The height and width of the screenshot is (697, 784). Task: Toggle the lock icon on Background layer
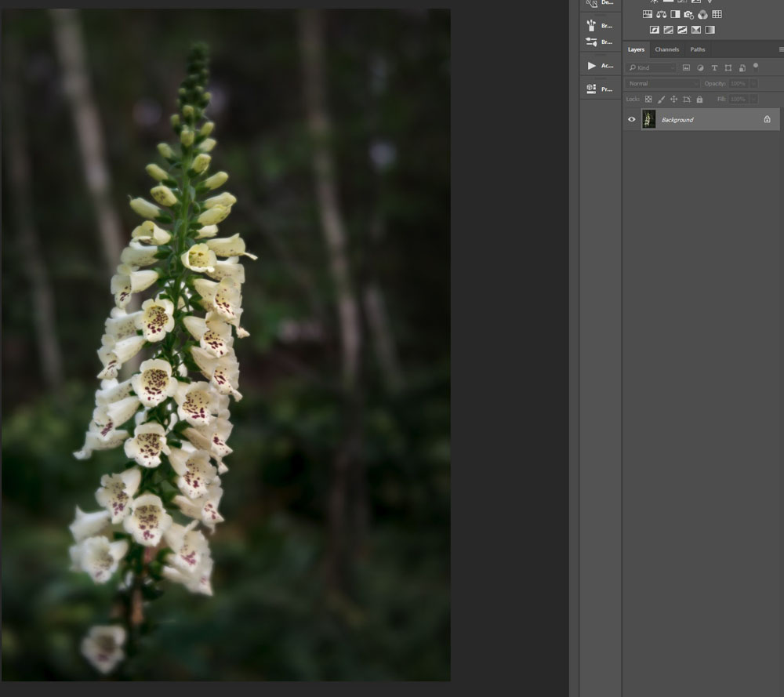coord(767,119)
